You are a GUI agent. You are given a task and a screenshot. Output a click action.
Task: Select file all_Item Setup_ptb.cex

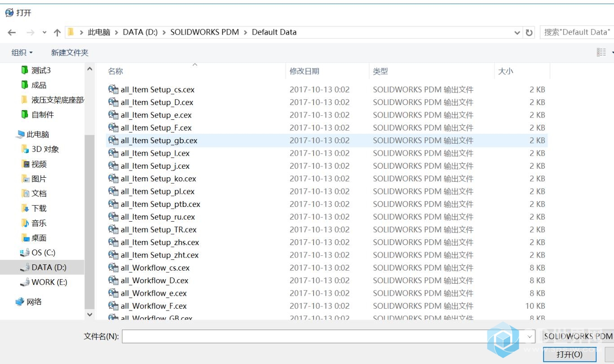click(x=160, y=204)
